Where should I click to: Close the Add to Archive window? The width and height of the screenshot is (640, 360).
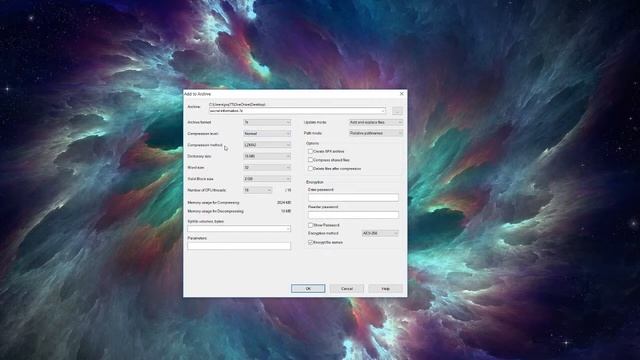pyautogui.click(x=401, y=94)
